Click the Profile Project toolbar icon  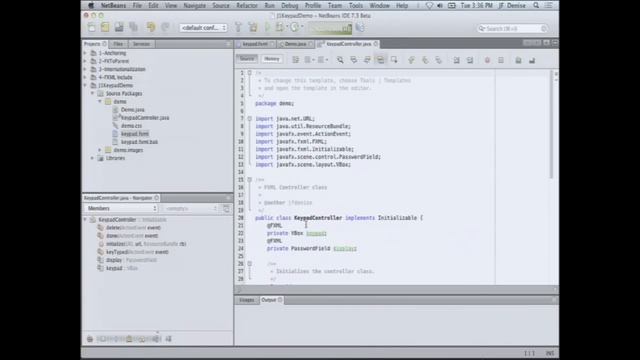tap(295, 27)
